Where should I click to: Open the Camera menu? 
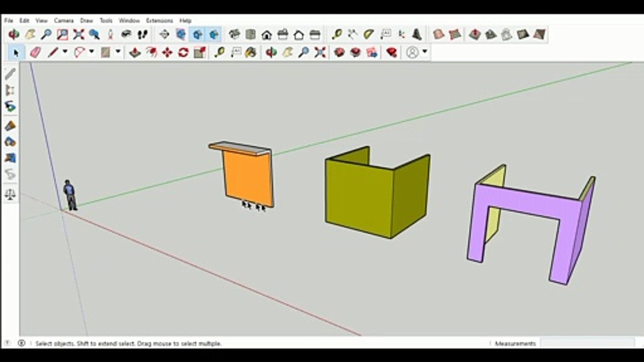[x=63, y=21]
